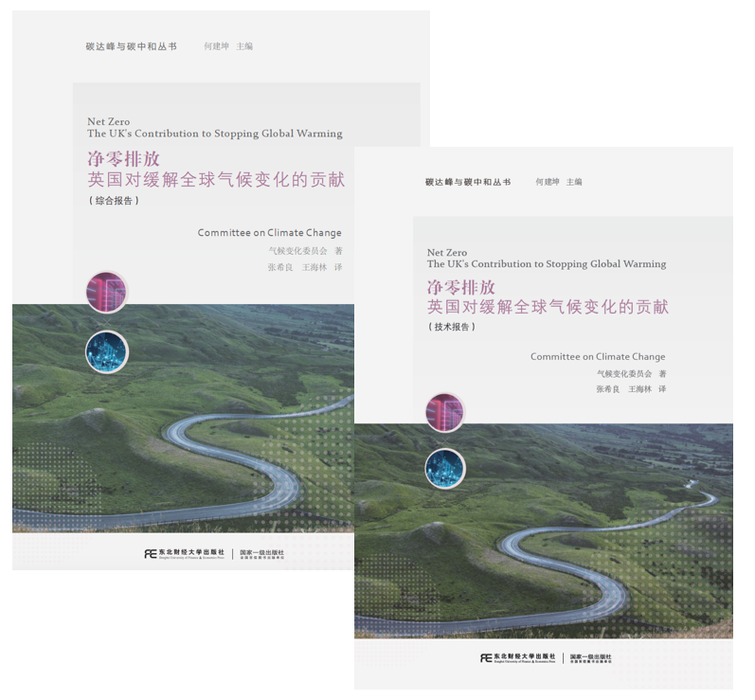Click the series name 碳达峰与碳中和丛书 on right cover
Image resolution: width=755 pixels, height=700 pixels.
coord(468,182)
